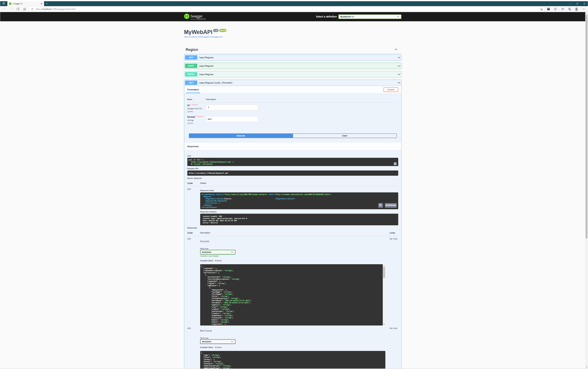Collapse the Region section

[x=396, y=49]
